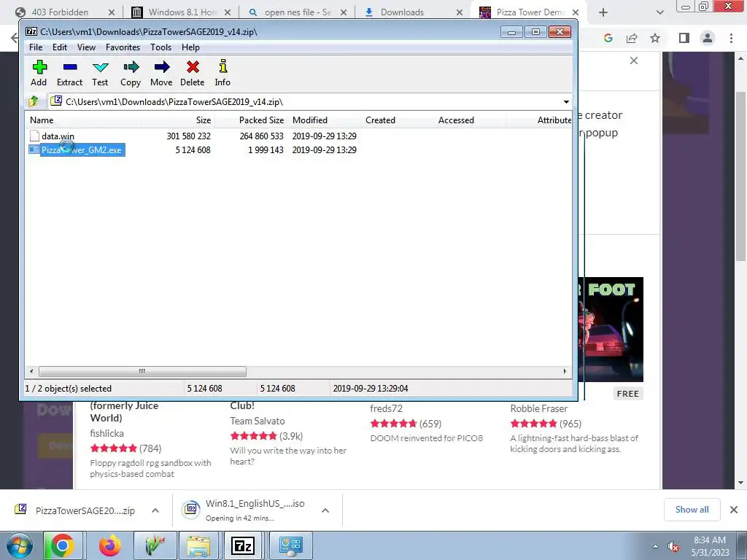Screen dimensions: 747x560
Task: Close the Pizza Tower Demo tab
Action: pyautogui.click(x=576, y=12)
